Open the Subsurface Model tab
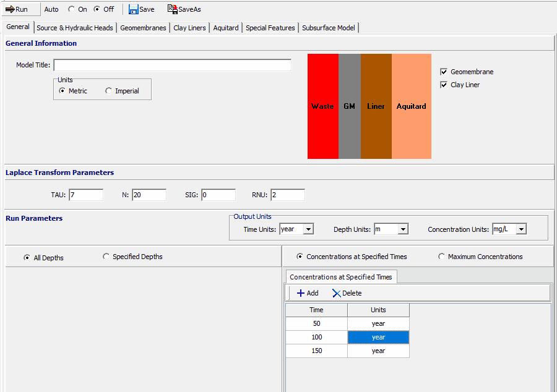The width and height of the screenshot is (557, 392). click(x=329, y=28)
